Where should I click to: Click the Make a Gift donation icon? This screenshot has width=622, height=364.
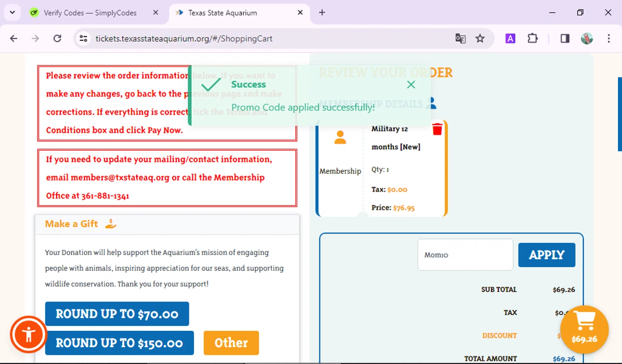click(111, 224)
